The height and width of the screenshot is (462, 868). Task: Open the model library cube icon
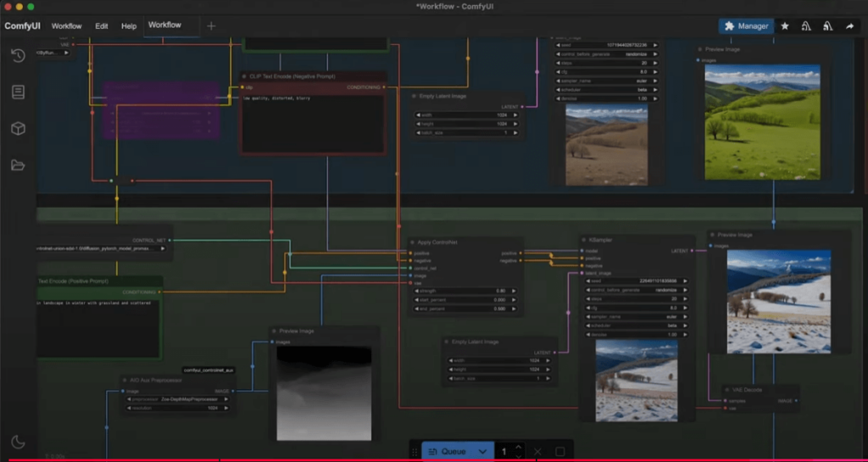pyautogui.click(x=18, y=129)
